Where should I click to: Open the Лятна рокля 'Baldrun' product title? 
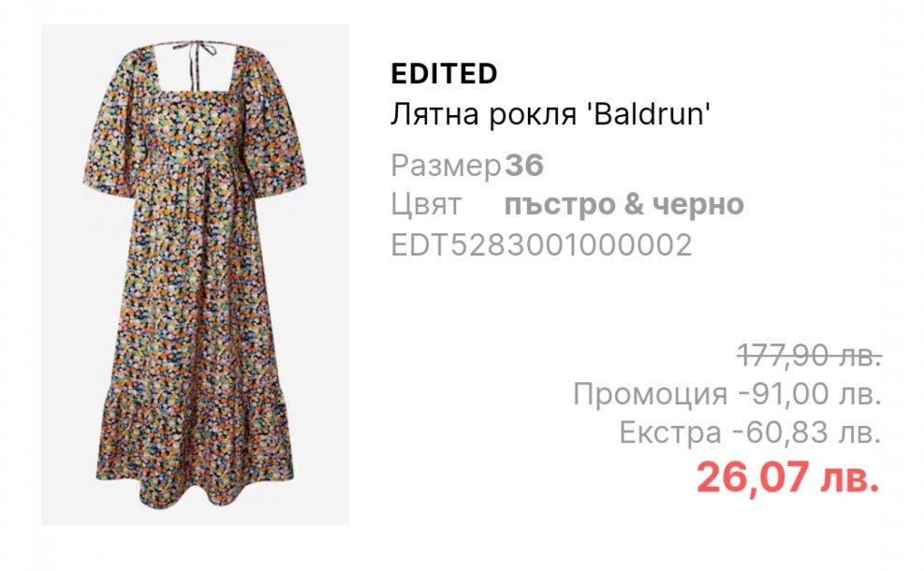[x=551, y=113]
